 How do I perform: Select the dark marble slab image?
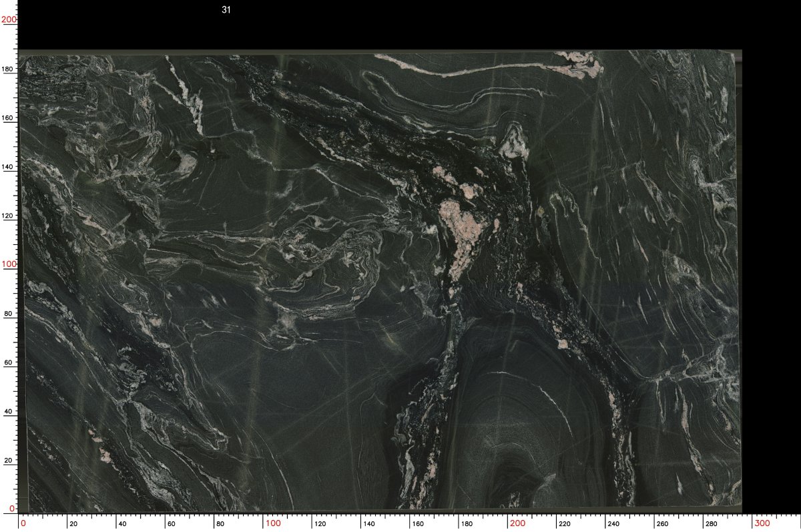coord(380,281)
